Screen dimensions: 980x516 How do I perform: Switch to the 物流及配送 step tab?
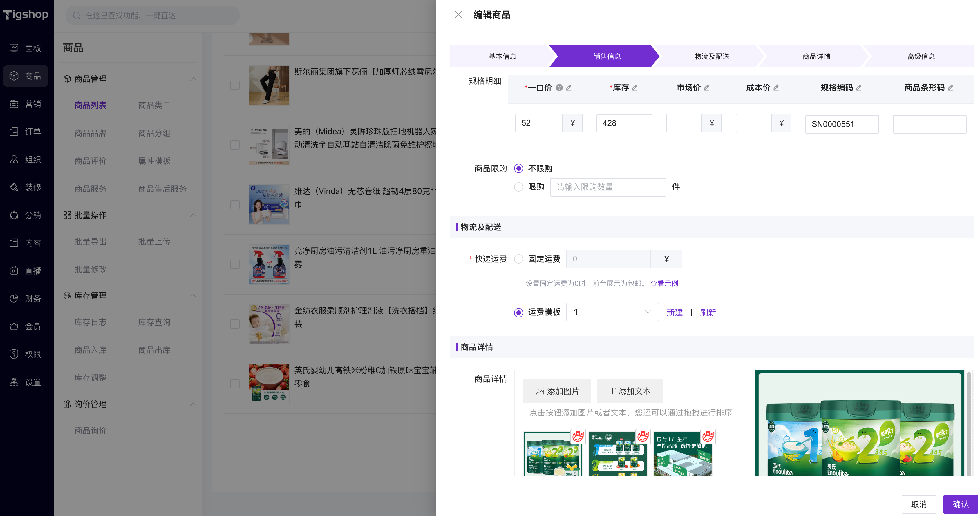(711, 56)
